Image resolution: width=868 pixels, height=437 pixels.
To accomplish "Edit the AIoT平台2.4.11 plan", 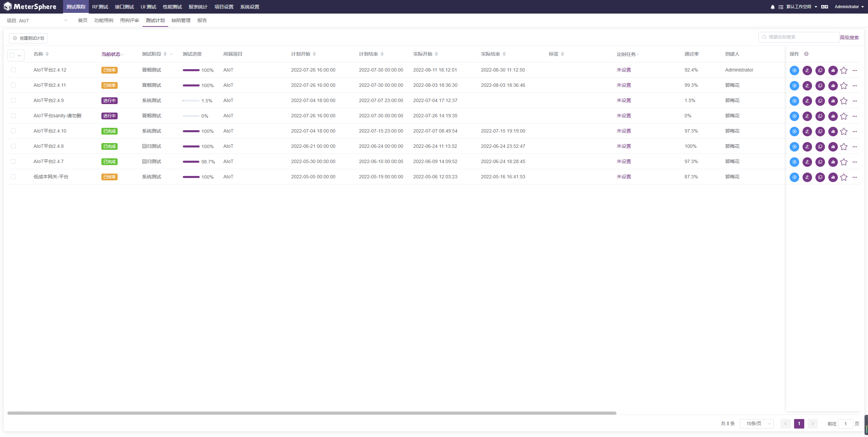I will [x=807, y=86].
